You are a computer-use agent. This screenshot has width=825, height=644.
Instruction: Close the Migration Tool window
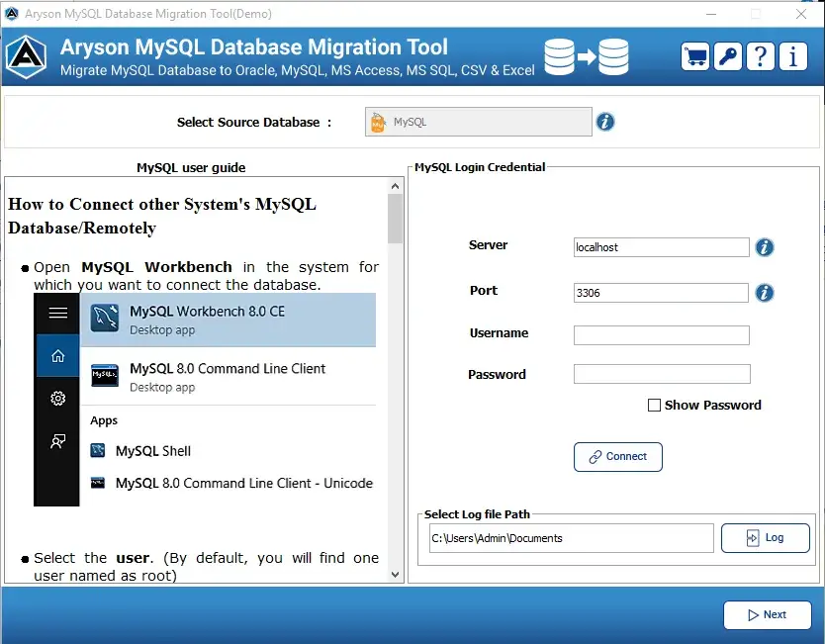tap(801, 14)
